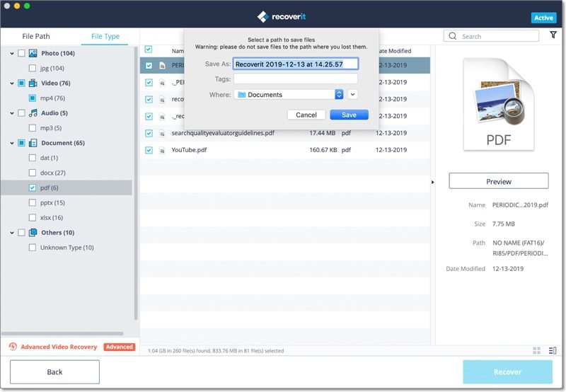
Task: Toggle the Unknown Type (10) checkbox
Action: (33, 247)
